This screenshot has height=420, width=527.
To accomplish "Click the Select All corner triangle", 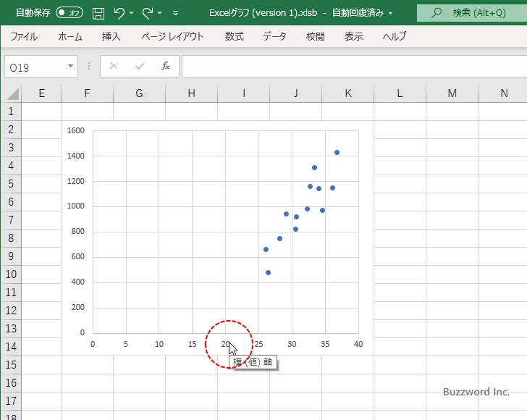I will click(x=13, y=93).
